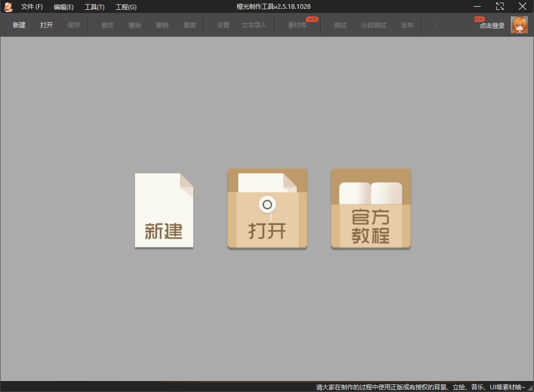This screenshot has height=392, width=534.
Task: Click the 文本导入 toolbar item
Action: pos(254,25)
